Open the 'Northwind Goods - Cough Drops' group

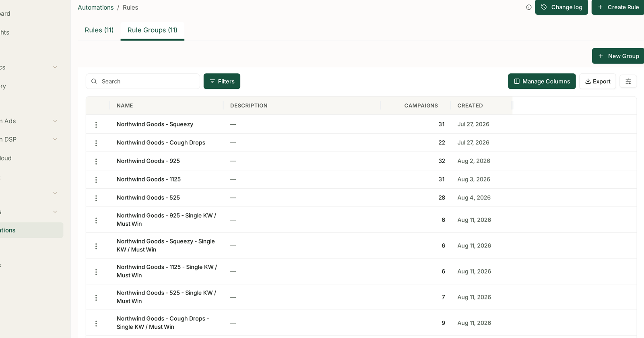click(x=161, y=143)
